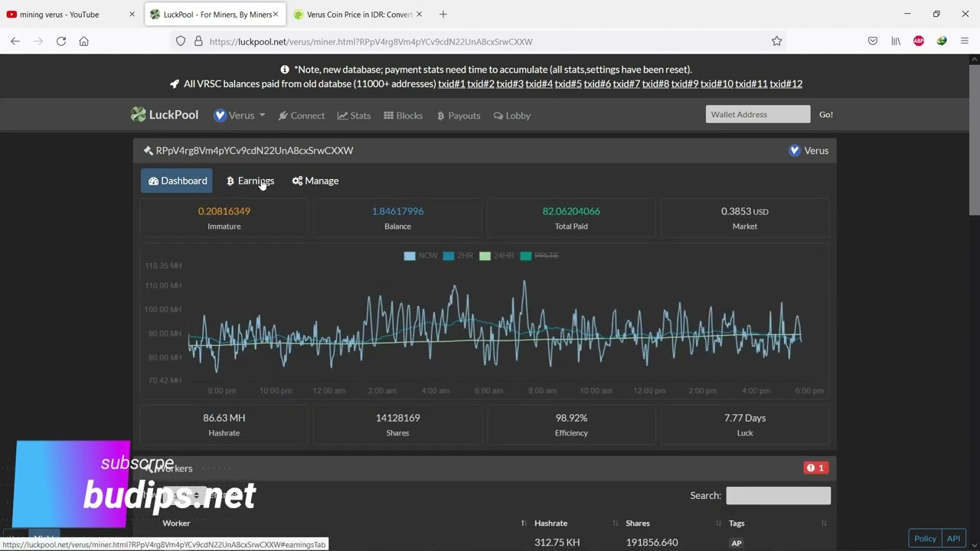Open the Blocks page

click(x=403, y=116)
